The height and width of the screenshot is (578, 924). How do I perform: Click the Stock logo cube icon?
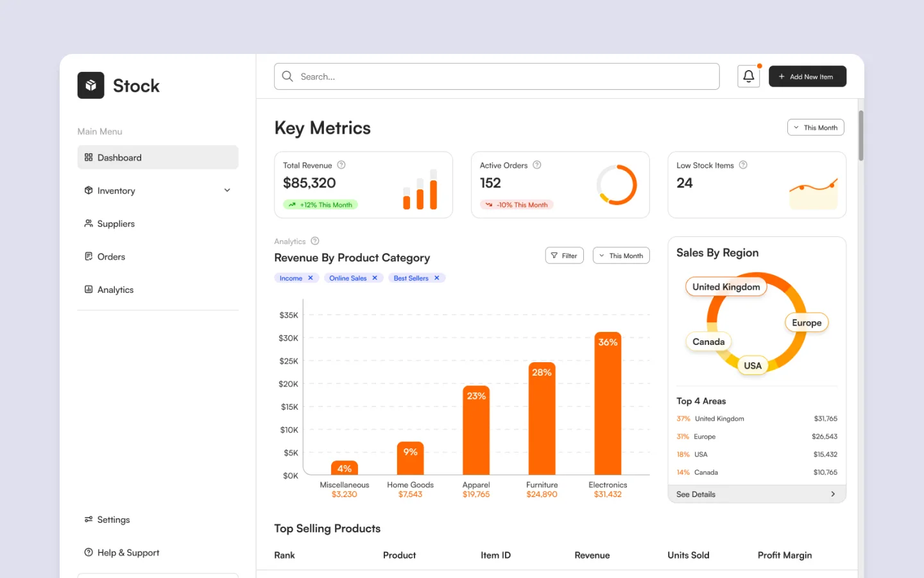pyautogui.click(x=90, y=85)
